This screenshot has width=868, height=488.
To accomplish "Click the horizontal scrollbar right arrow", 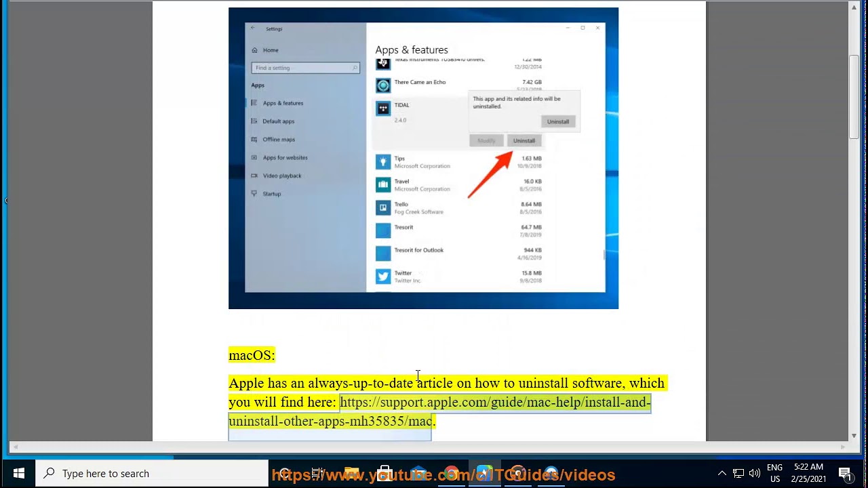I will click(843, 447).
